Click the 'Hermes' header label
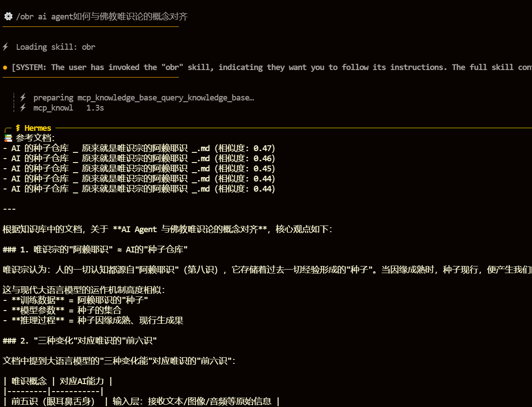Image resolution: width=532 pixels, height=407 pixels. coord(38,128)
